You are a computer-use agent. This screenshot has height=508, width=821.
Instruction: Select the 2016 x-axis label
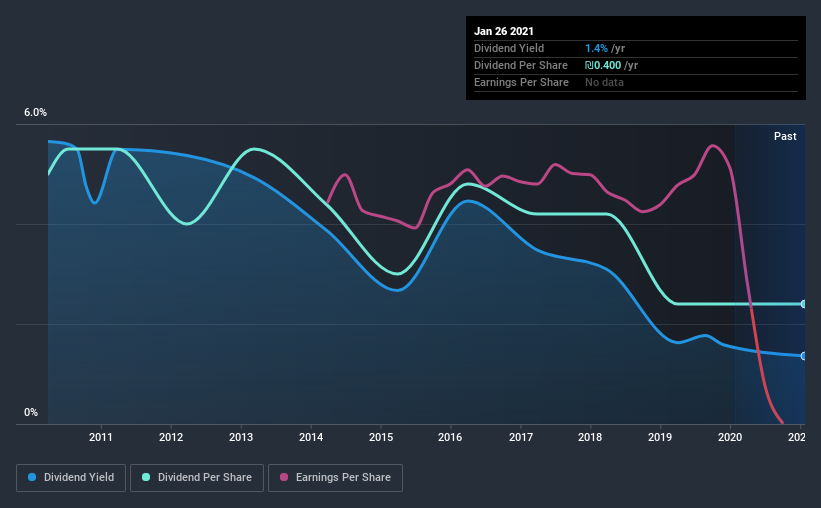coord(450,437)
